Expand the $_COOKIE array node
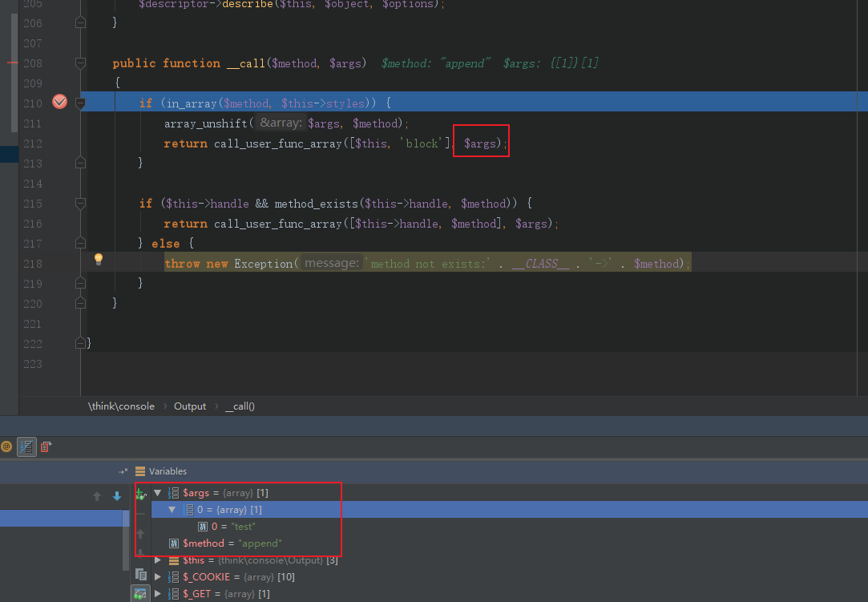Image resolution: width=868 pixels, height=602 pixels. pos(158,577)
